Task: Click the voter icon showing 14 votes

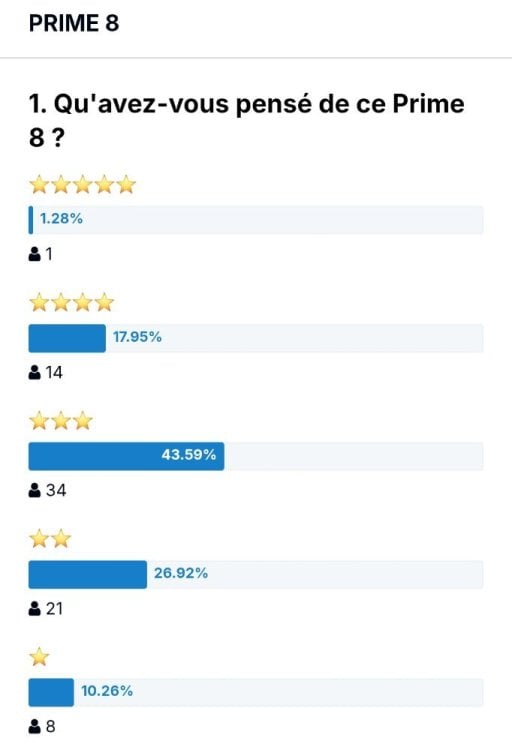Action: 34,372
